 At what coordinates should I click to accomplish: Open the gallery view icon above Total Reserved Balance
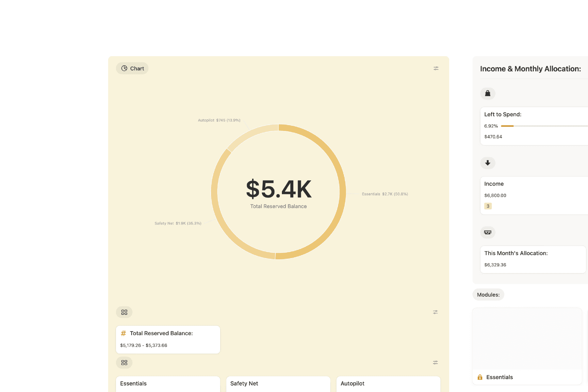pos(124,312)
